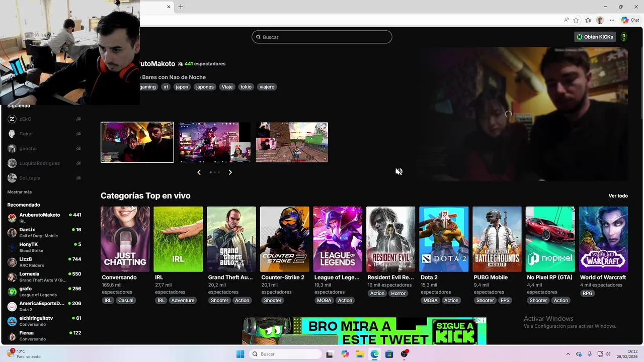Open Windows Start menu
The width and height of the screenshot is (644, 362).
click(x=240, y=354)
